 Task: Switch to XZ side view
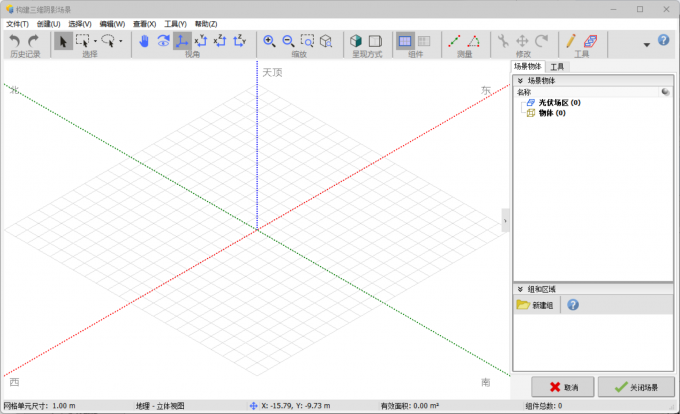click(x=220, y=41)
